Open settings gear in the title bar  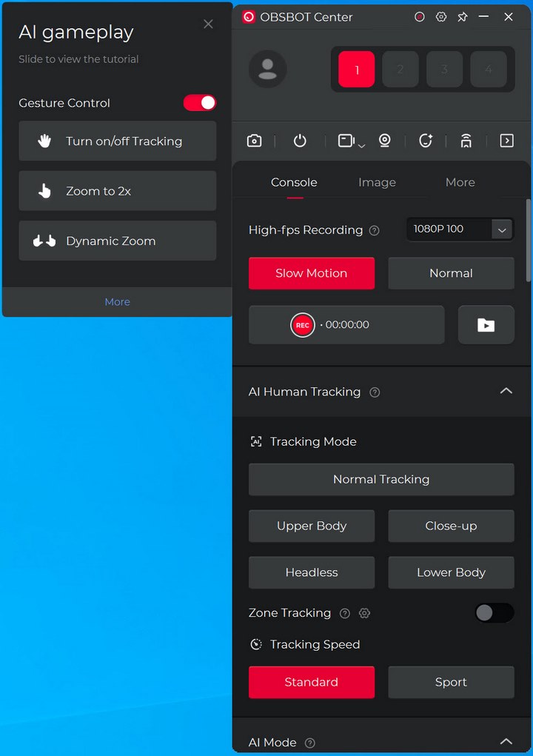pos(441,16)
